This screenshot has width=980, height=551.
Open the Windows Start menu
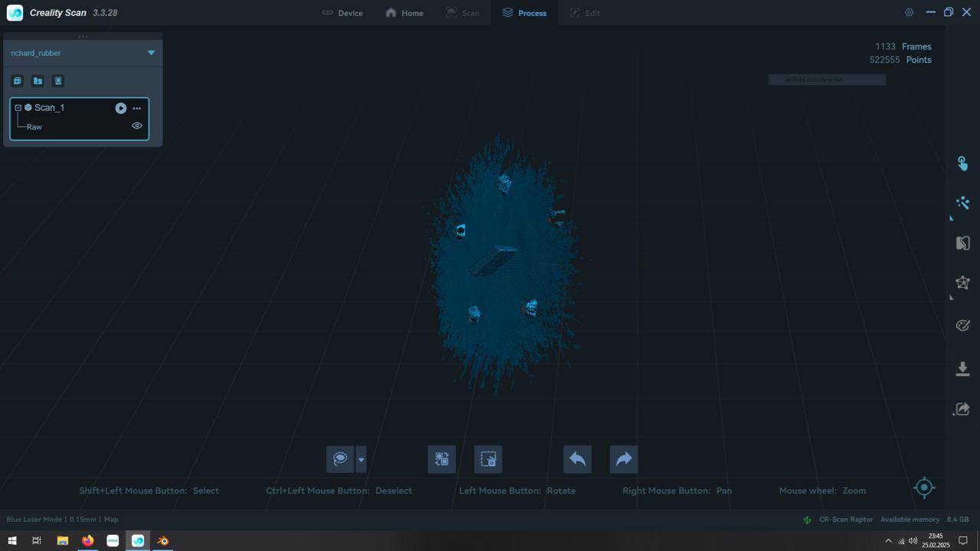12,541
